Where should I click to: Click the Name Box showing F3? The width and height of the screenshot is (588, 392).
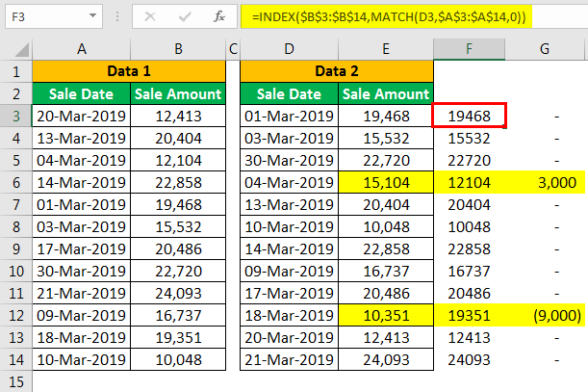[x=54, y=16]
